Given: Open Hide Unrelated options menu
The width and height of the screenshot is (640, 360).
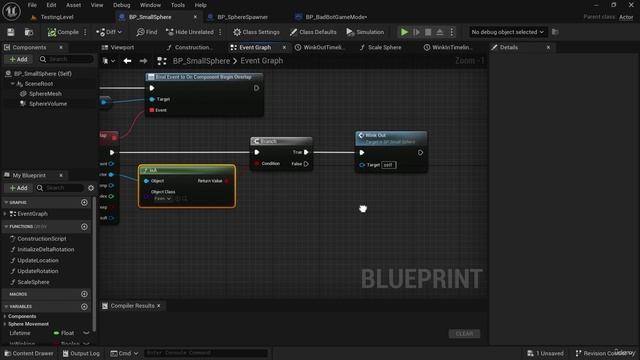Looking at the screenshot, I should [x=220, y=32].
